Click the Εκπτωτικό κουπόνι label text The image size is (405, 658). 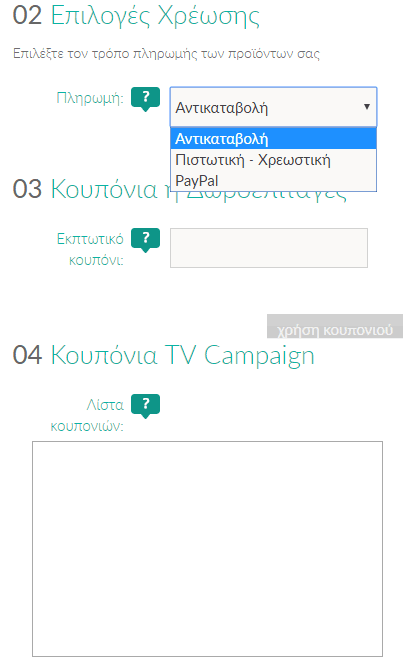90,249
